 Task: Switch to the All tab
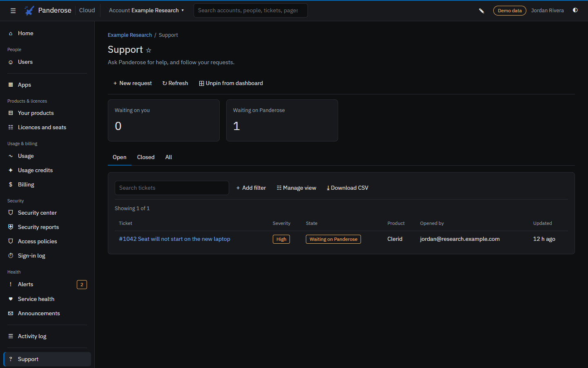click(x=169, y=157)
